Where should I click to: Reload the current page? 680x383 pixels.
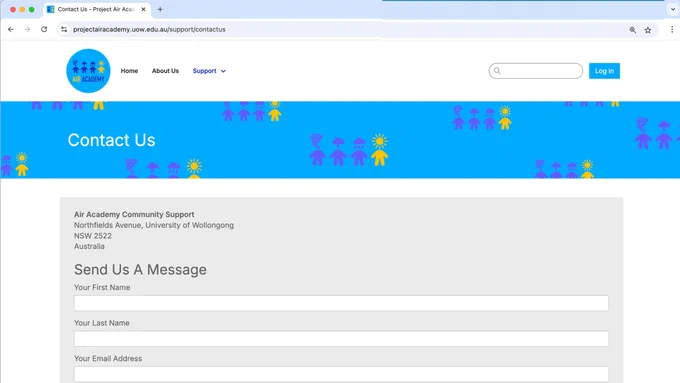pos(44,29)
